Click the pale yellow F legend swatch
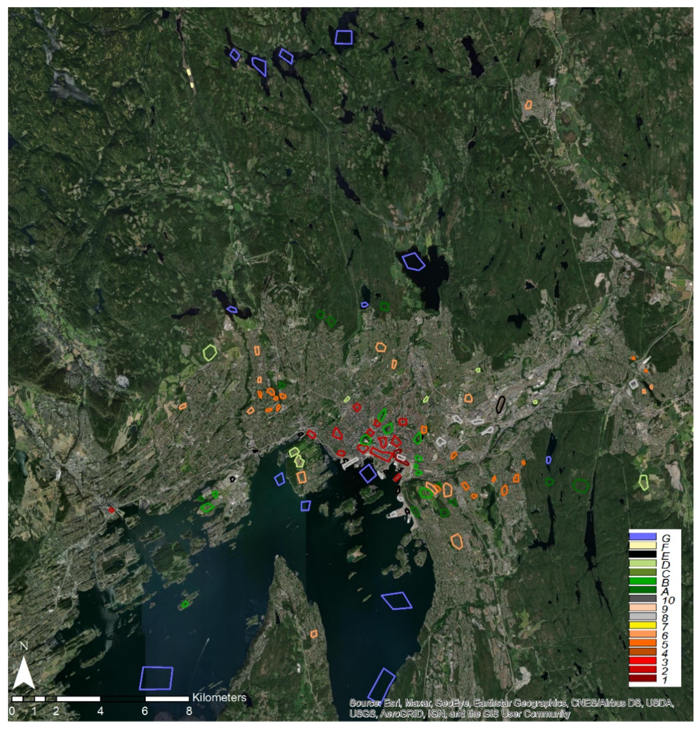This screenshot has width=700, height=730. click(642, 545)
